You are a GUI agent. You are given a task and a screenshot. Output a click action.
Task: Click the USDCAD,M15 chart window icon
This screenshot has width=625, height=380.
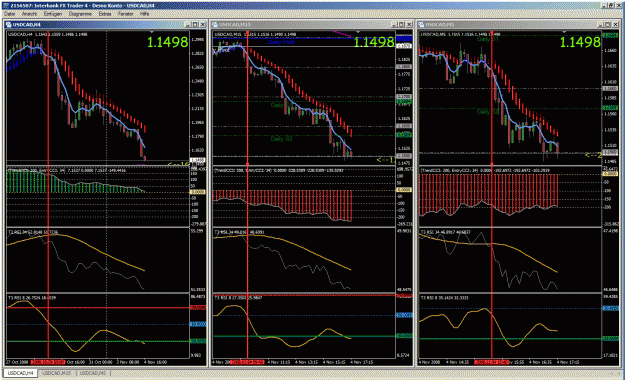(x=215, y=24)
